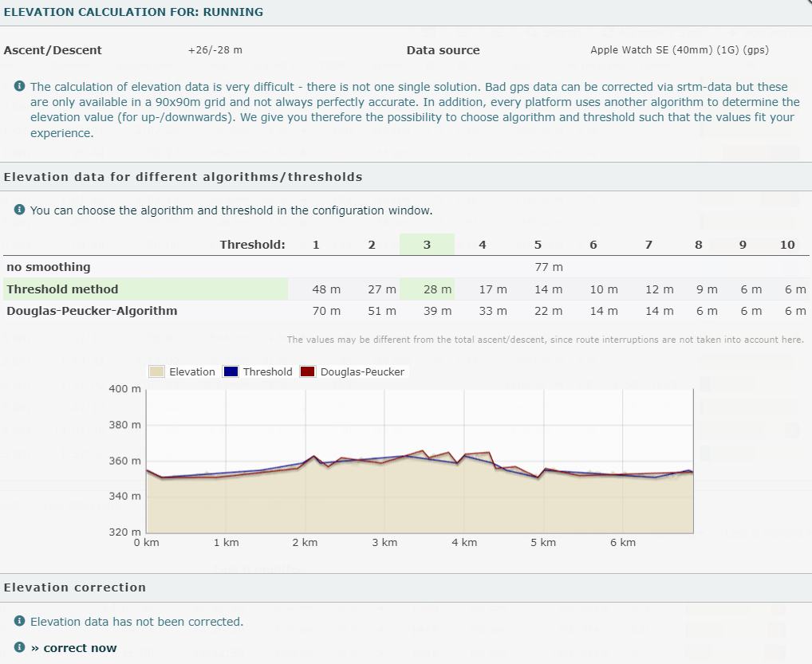Viewport: 812px width, 664px height.
Task: Click the "5 km" x-axis label of the chart
Action: 543,542
